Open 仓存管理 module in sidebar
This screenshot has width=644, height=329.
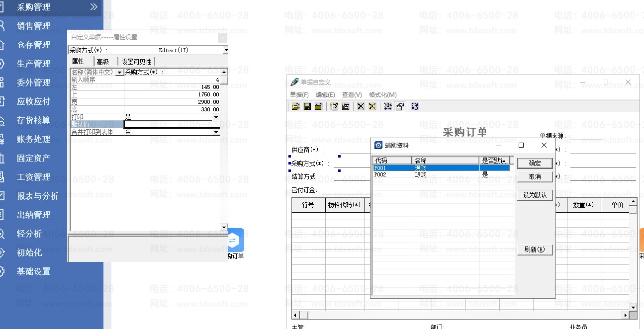[x=33, y=45]
